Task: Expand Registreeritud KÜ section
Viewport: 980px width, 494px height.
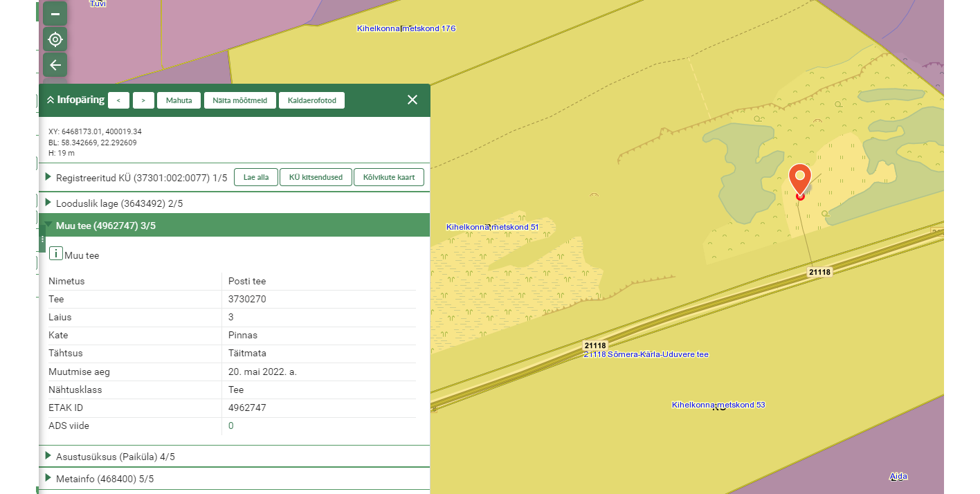Action: tap(48, 177)
